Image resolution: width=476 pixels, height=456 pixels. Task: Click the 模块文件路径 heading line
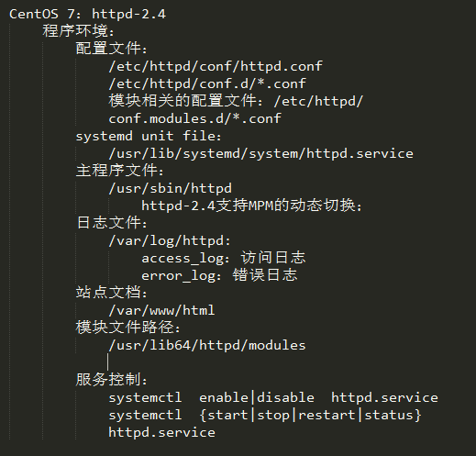[128, 328]
